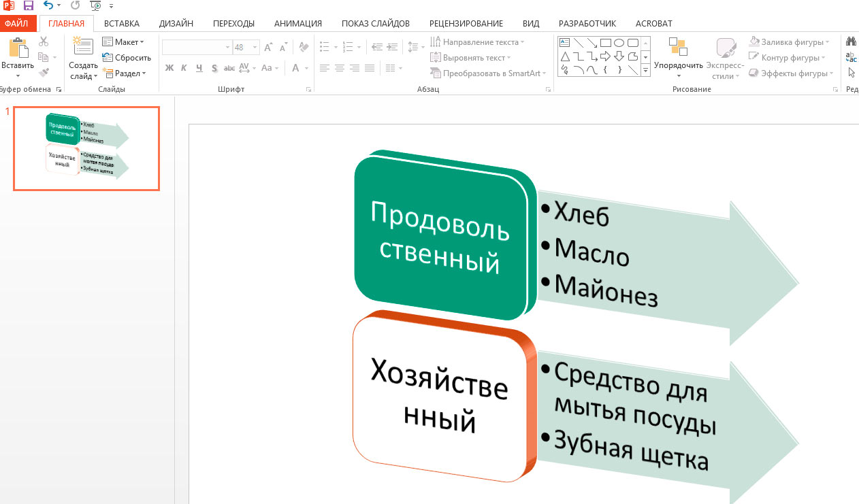This screenshot has height=504, width=859.
Task: Align text to the left
Action: pos(325,68)
